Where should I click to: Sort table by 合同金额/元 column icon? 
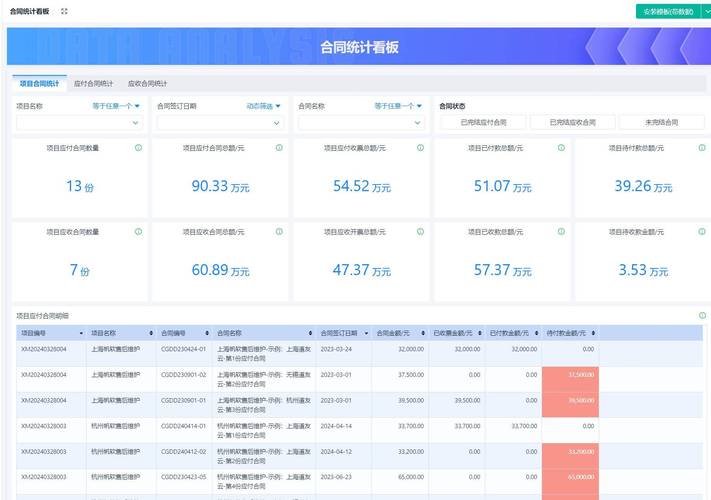tap(423, 333)
